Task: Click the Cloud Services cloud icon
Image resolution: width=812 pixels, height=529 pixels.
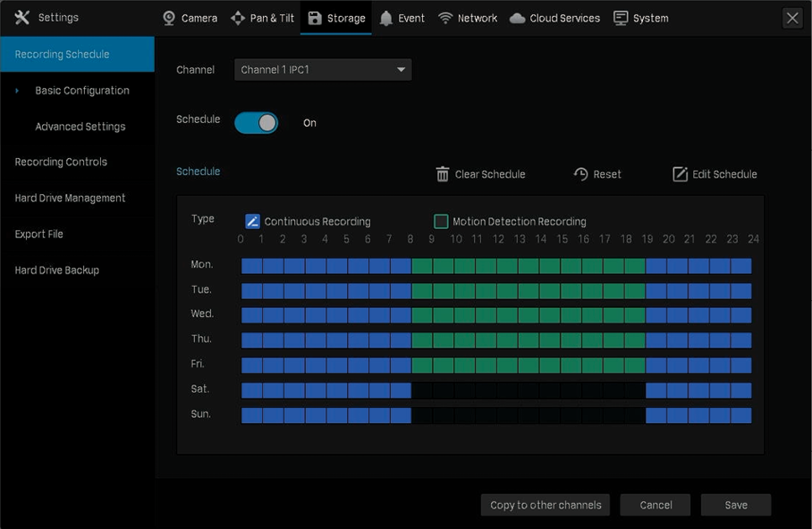Action: [517, 19]
